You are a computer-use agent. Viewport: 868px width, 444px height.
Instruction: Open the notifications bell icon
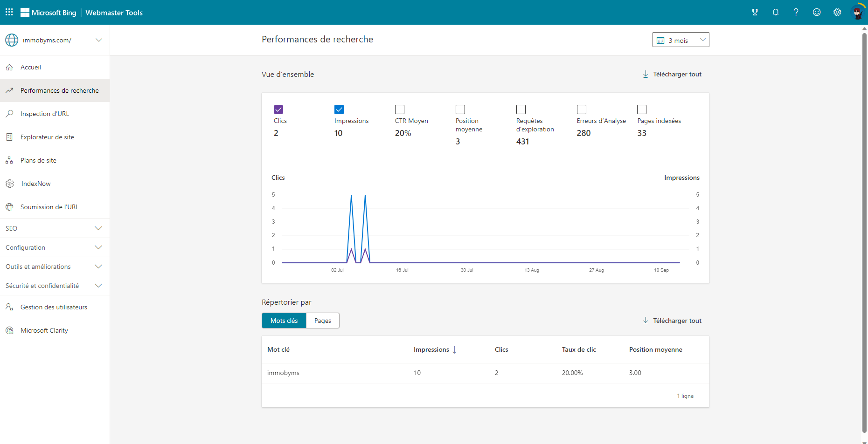(x=775, y=12)
